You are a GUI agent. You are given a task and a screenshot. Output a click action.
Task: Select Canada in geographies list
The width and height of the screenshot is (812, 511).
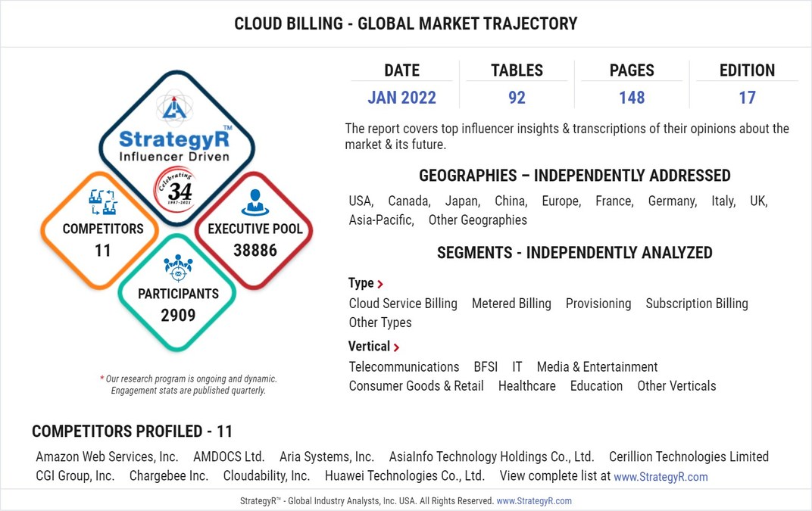tap(409, 201)
